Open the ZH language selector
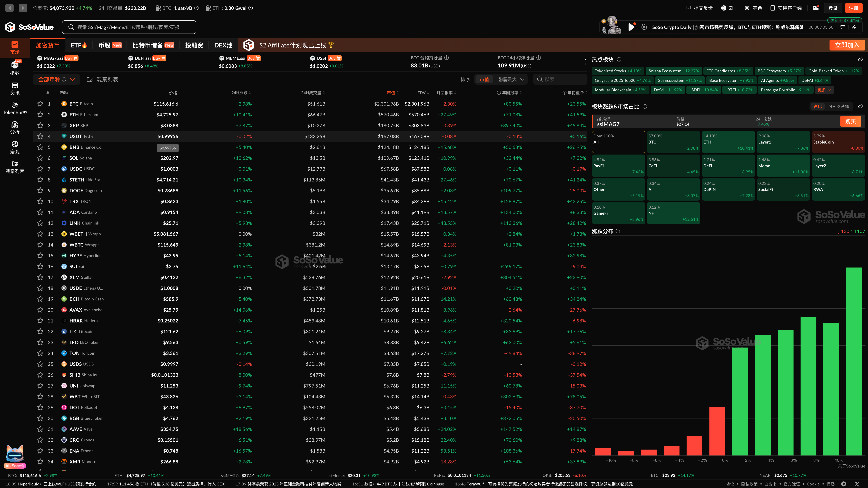 728,8
